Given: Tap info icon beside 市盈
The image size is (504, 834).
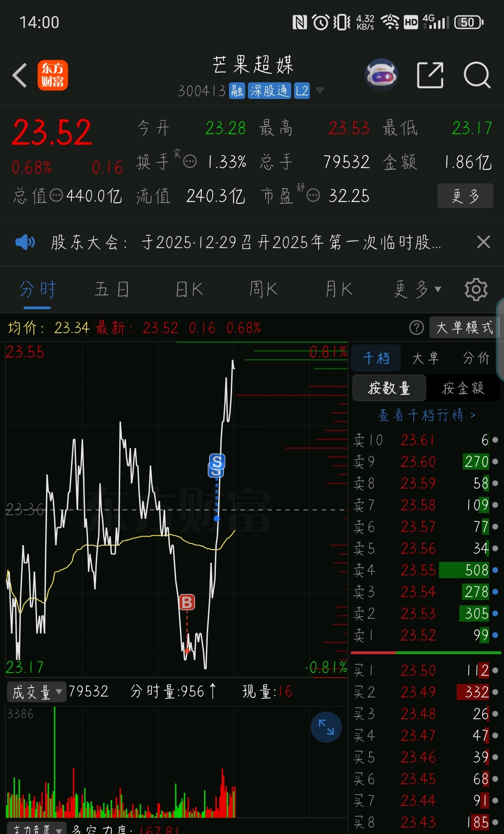Looking at the screenshot, I should [x=313, y=196].
